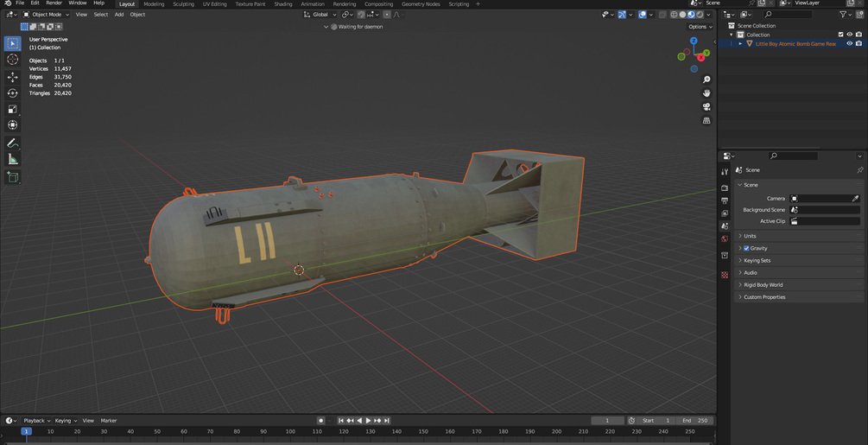The image size is (868, 445).
Task: Switch to the Shading workspace tab
Action: click(283, 3)
